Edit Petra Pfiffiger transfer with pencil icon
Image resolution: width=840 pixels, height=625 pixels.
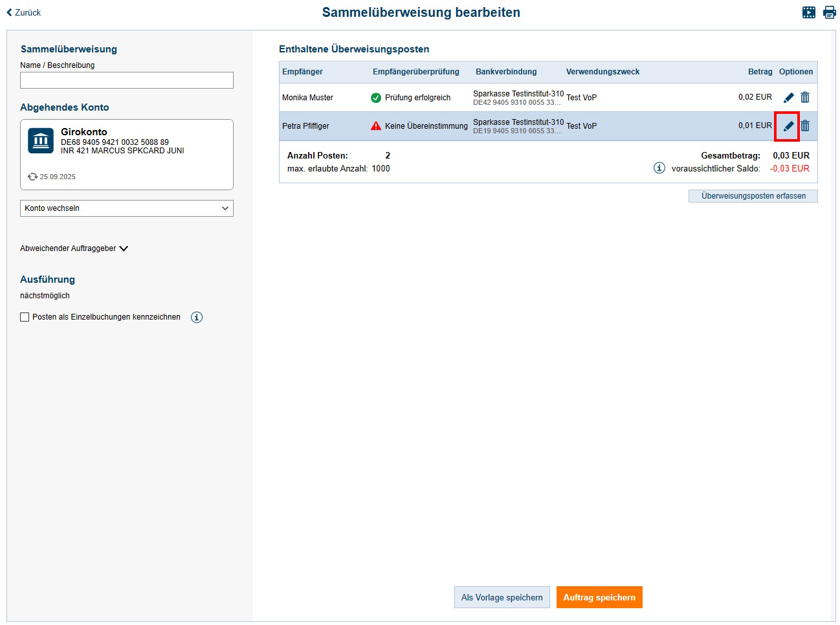pyautogui.click(x=788, y=126)
